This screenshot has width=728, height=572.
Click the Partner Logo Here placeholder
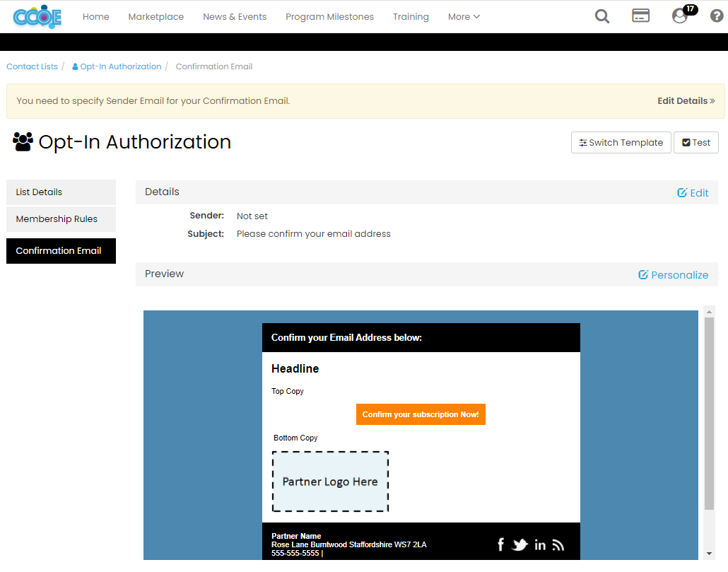click(x=330, y=481)
